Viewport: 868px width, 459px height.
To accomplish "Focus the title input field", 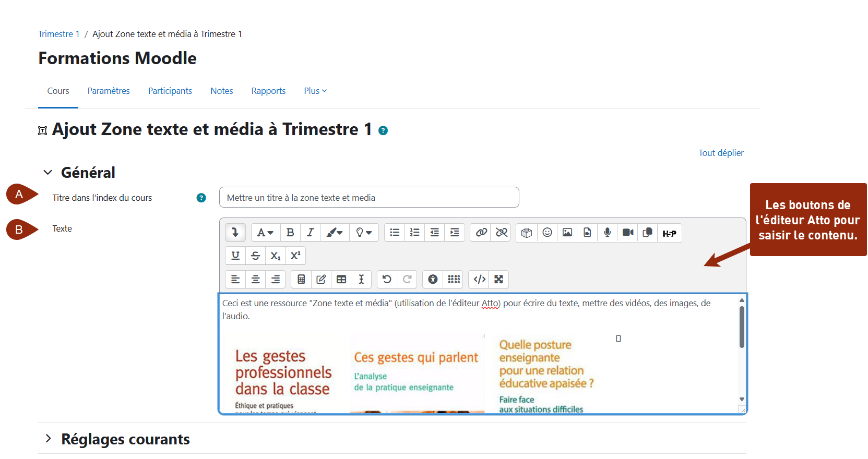I will point(369,197).
